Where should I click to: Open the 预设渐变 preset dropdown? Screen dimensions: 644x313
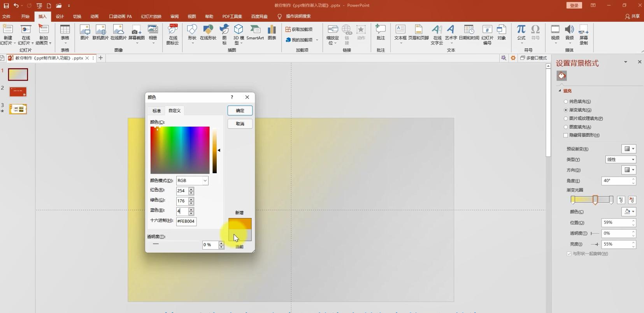pos(628,149)
